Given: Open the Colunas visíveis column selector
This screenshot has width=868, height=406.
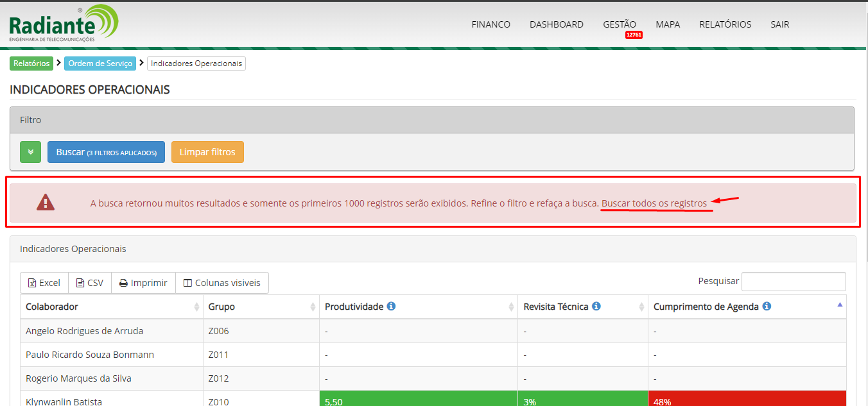Looking at the screenshot, I should pos(221,283).
